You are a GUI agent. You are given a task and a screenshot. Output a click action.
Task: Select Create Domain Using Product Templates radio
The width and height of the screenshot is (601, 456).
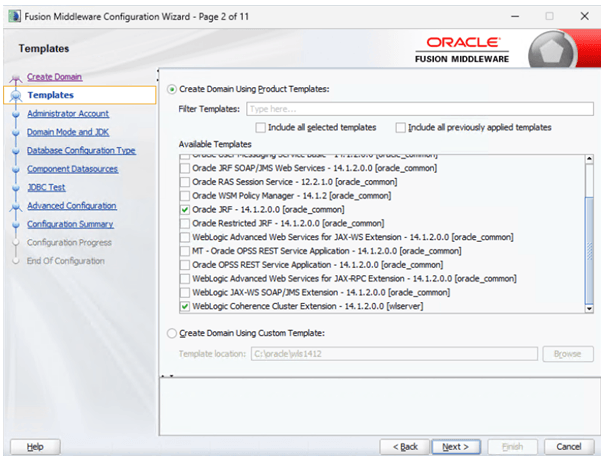(172, 89)
